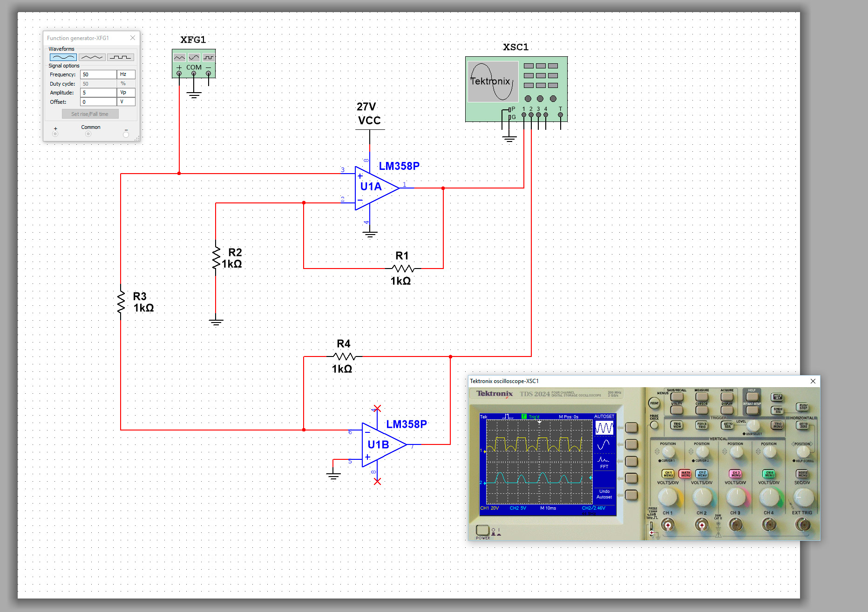Close the Function generator-XFG1 window
The image size is (868, 612).
coord(133,38)
